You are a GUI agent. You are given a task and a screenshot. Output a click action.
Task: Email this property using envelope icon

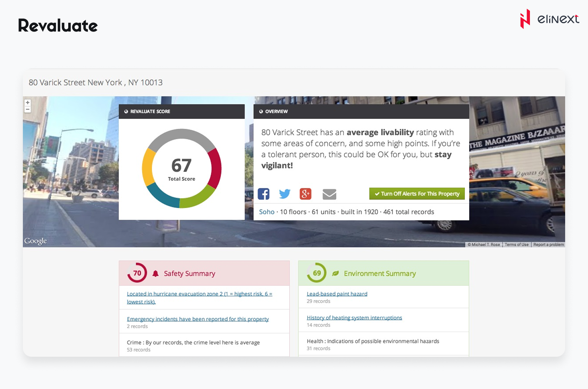pyautogui.click(x=329, y=194)
